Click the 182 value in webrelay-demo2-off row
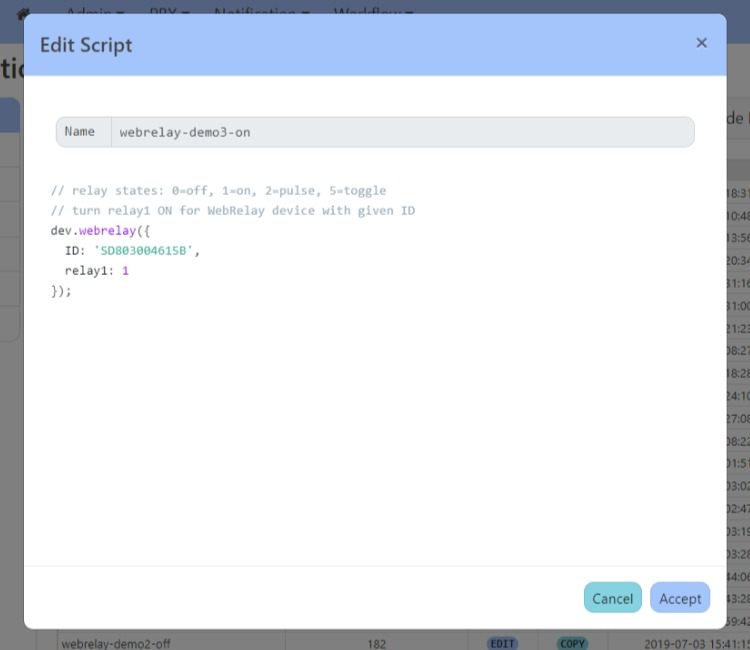The image size is (750, 650). [376, 644]
